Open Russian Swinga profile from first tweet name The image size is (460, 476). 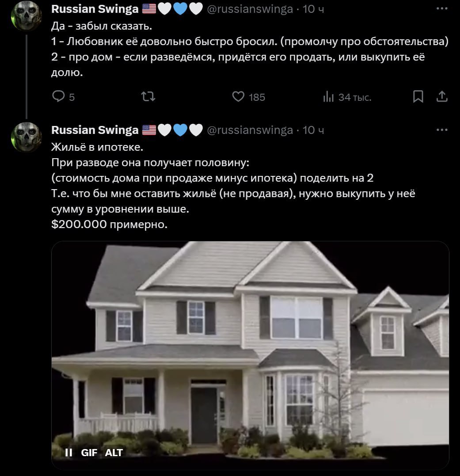pyautogui.click(x=95, y=9)
